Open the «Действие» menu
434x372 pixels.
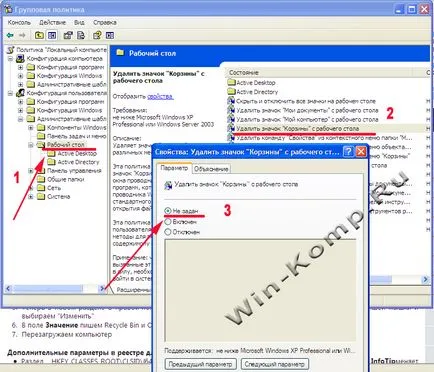[52, 23]
